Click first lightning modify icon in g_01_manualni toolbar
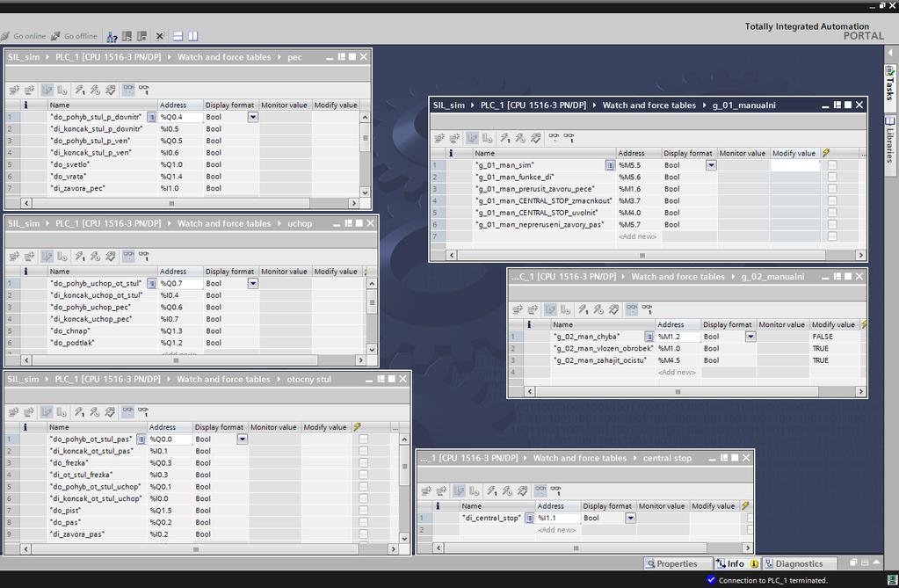The height and width of the screenshot is (588, 899). coord(504,138)
